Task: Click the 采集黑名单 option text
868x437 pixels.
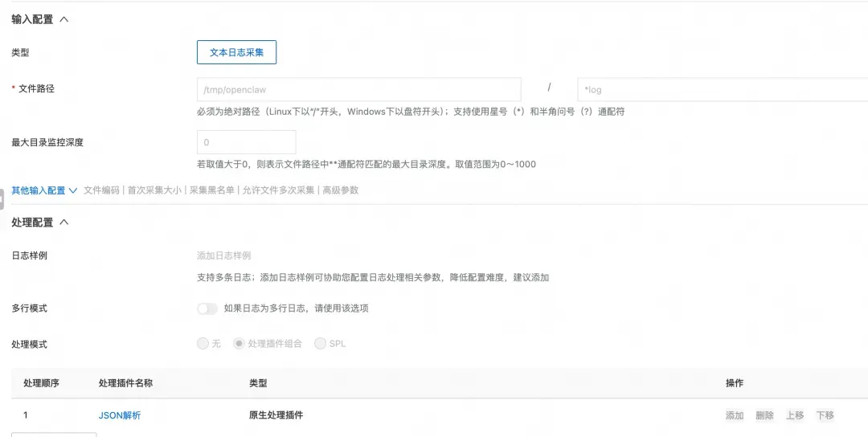Action: tap(212, 190)
